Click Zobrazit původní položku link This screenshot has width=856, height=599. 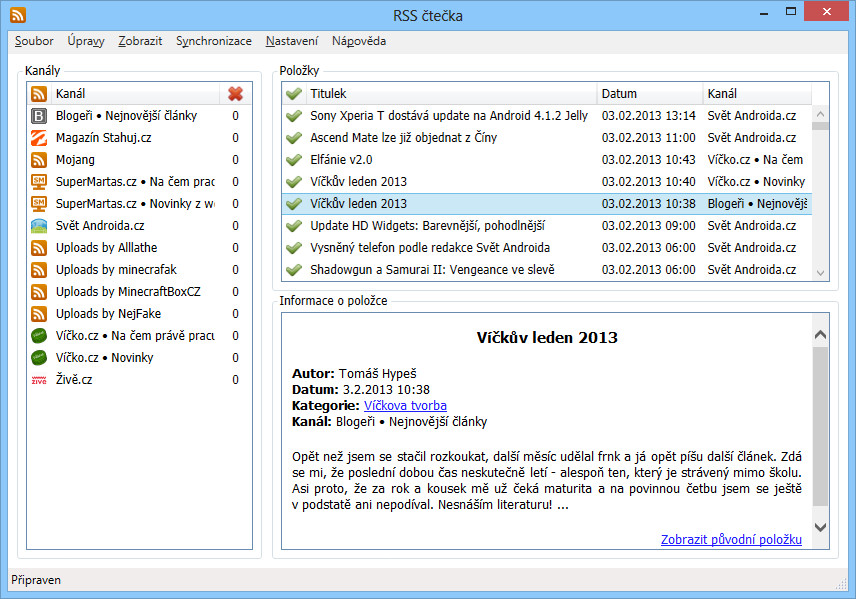point(731,540)
